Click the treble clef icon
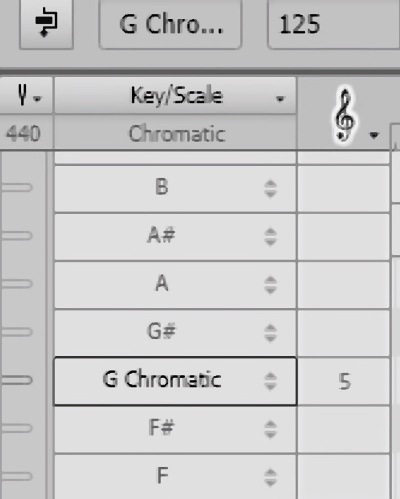 (x=344, y=115)
